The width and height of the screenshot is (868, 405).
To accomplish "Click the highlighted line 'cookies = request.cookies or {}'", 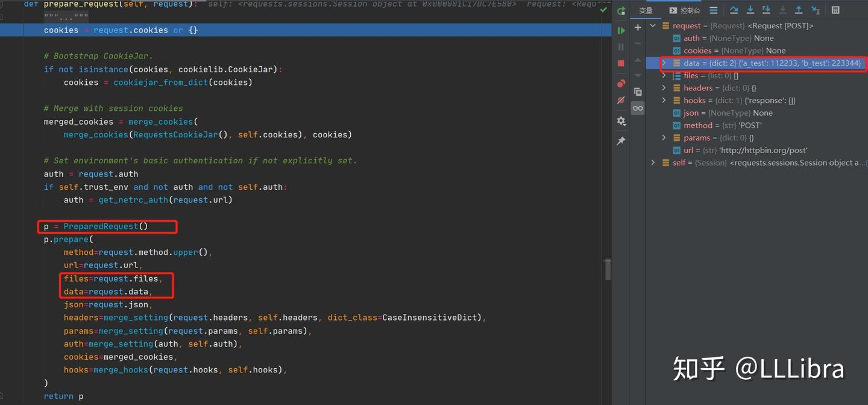I will click(x=121, y=30).
